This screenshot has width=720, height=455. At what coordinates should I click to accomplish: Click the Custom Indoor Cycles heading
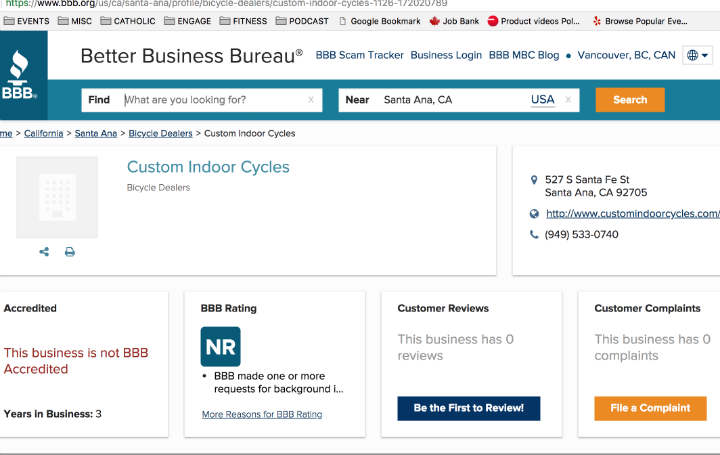tap(208, 167)
